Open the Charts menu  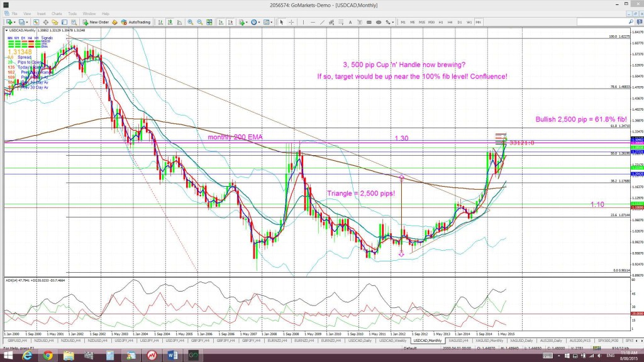click(57, 14)
